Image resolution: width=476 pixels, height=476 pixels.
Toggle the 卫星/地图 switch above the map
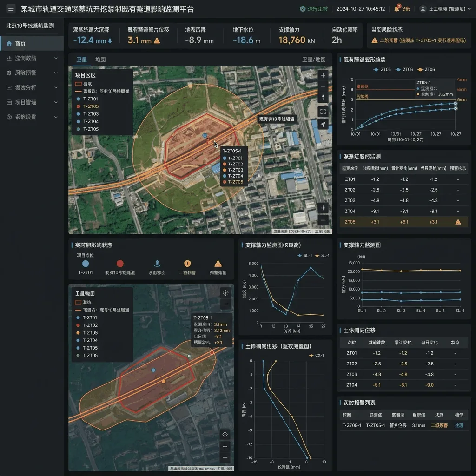pos(314,59)
